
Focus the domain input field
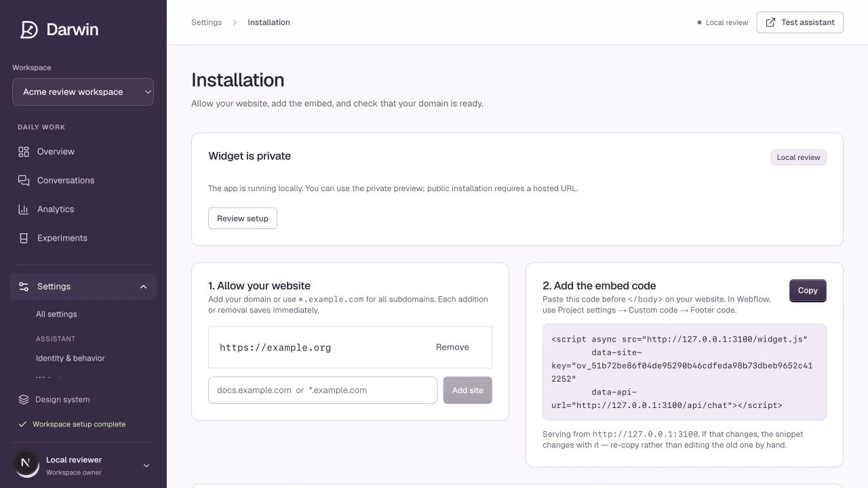[323, 390]
